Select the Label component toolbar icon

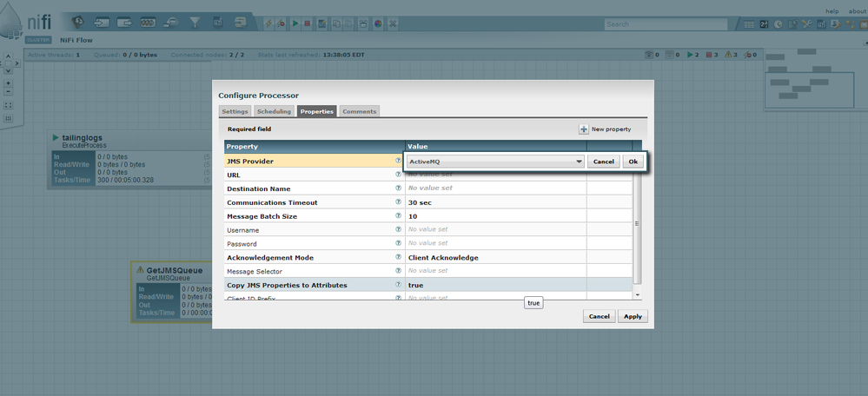tap(241, 23)
